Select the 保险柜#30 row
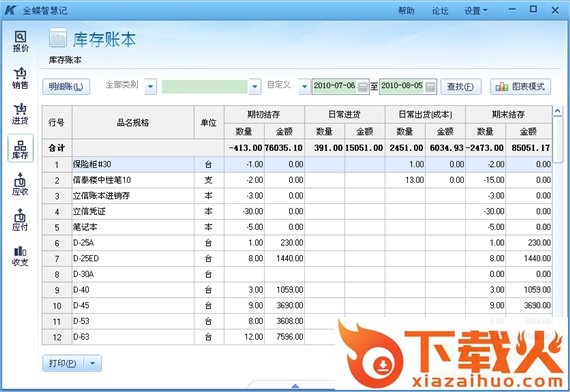Screen dimensions: 570x392 (x=297, y=164)
